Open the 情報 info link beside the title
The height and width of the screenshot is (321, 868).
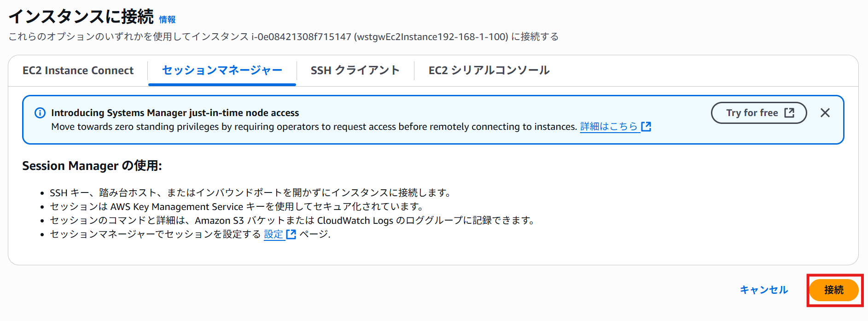point(167,19)
